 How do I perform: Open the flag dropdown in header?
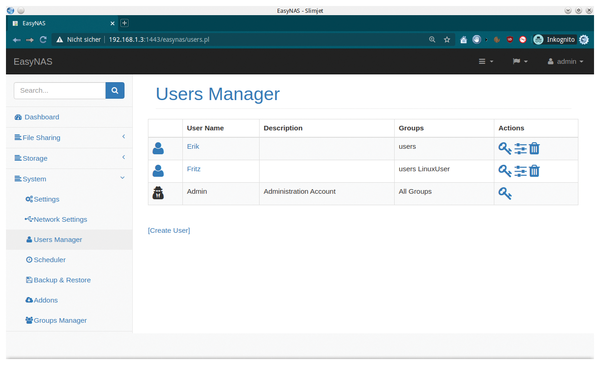(x=520, y=61)
